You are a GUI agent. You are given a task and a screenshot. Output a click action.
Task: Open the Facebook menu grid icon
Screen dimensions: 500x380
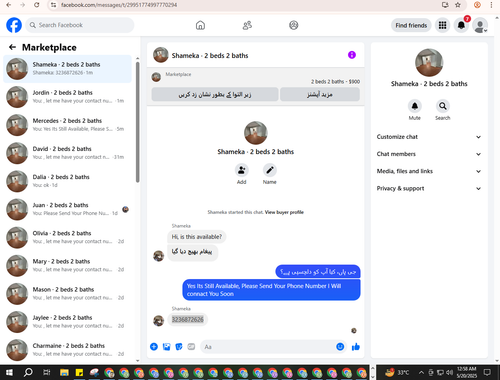(442, 25)
